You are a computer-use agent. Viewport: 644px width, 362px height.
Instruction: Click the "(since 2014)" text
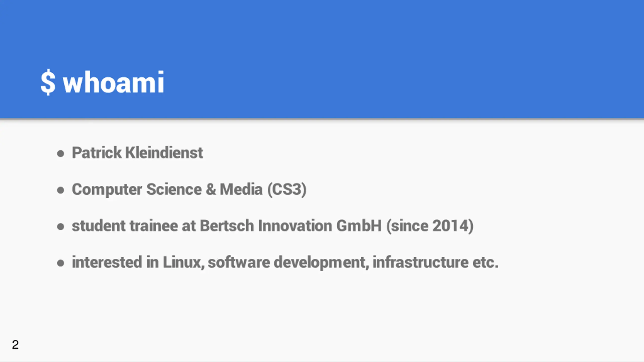[430, 226]
